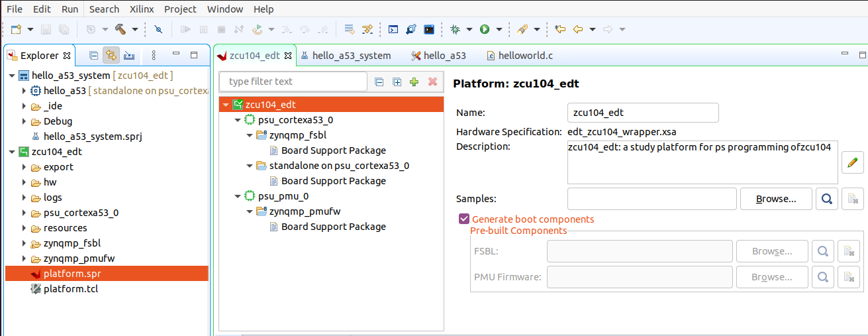Click the Resume debug icon
The width and height of the screenshot is (868, 336).
click(186, 29)
